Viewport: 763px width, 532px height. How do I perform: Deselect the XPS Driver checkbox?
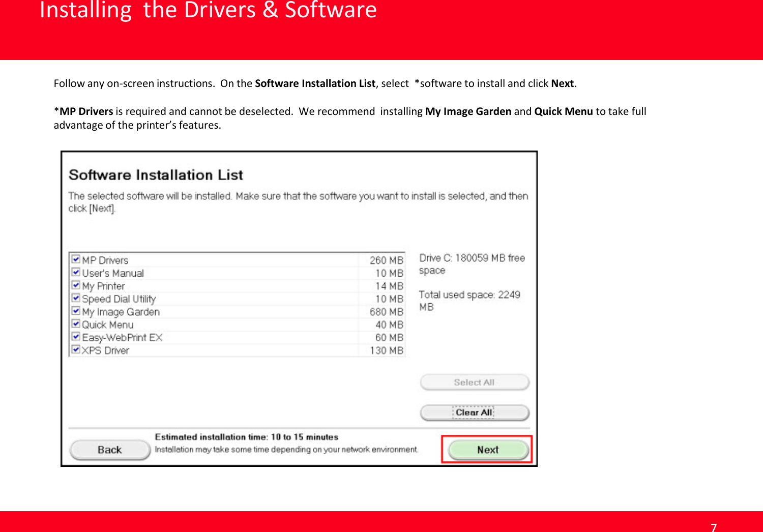[x=75, y=350]
